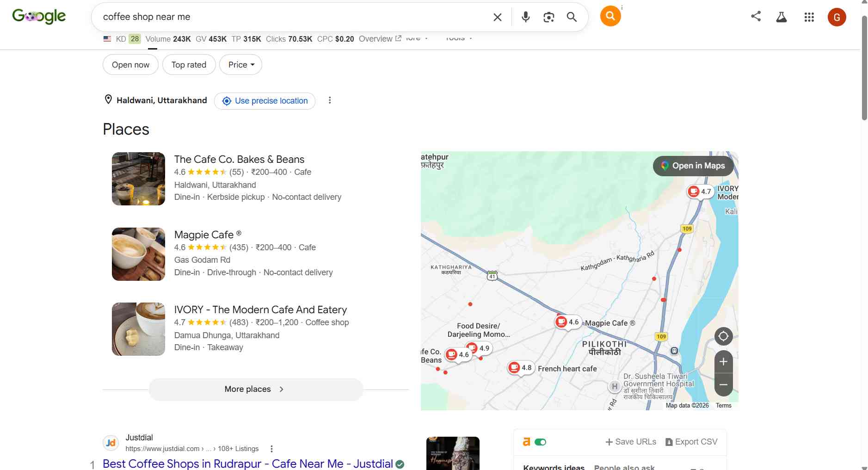
Task: Click the share icon in the header
Action: pos(756,17)
